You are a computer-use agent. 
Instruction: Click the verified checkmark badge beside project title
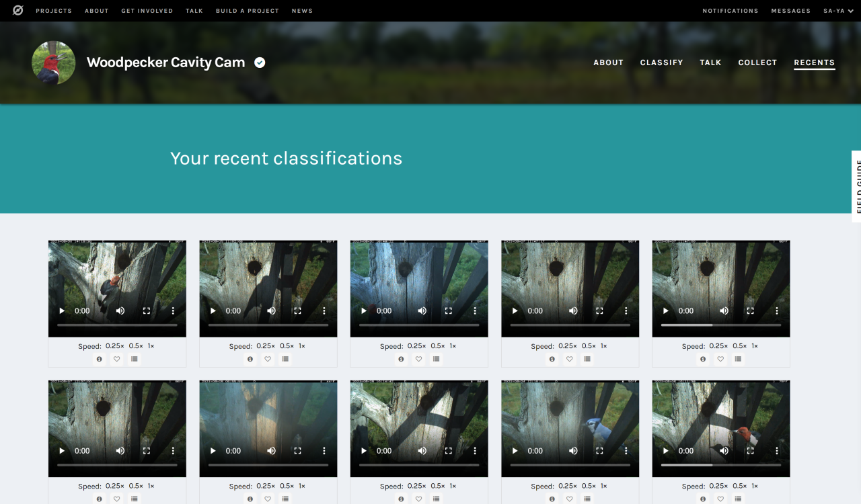260,62
